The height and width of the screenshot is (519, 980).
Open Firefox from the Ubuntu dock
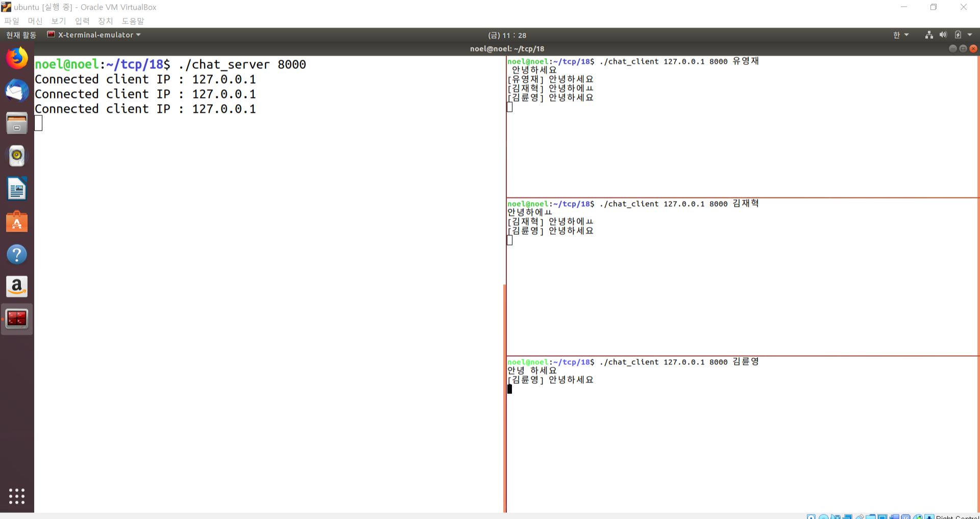coord(17,58)
